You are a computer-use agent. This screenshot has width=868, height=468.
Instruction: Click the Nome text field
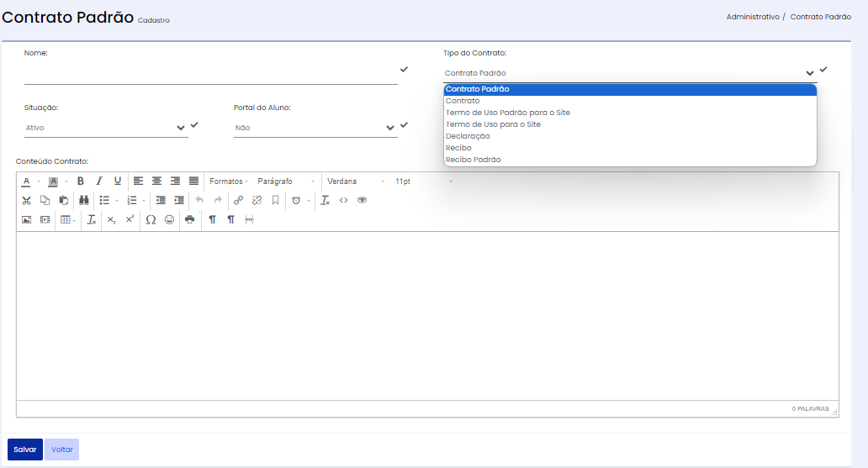point(210,73)
